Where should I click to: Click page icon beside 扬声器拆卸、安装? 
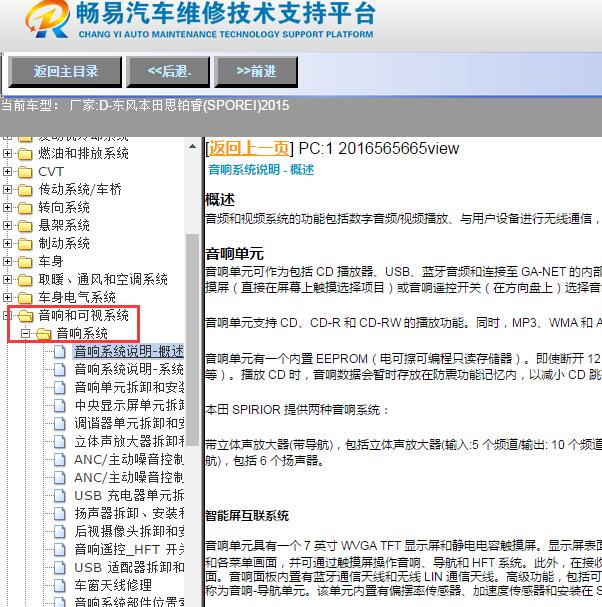(60, 513)
